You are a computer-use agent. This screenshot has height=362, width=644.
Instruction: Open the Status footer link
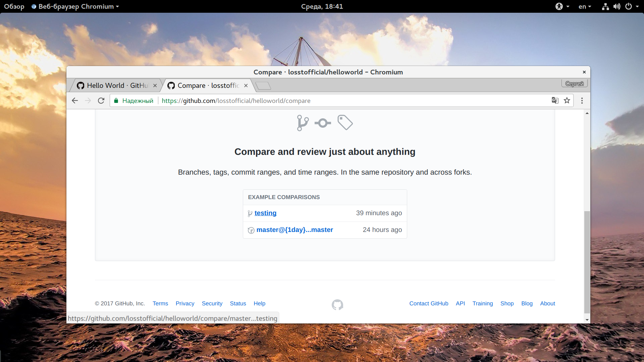click(238, 303)
